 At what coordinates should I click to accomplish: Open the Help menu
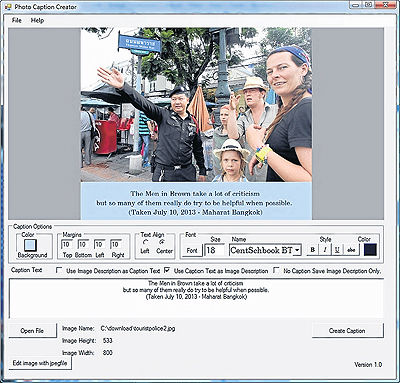point(37,20)
